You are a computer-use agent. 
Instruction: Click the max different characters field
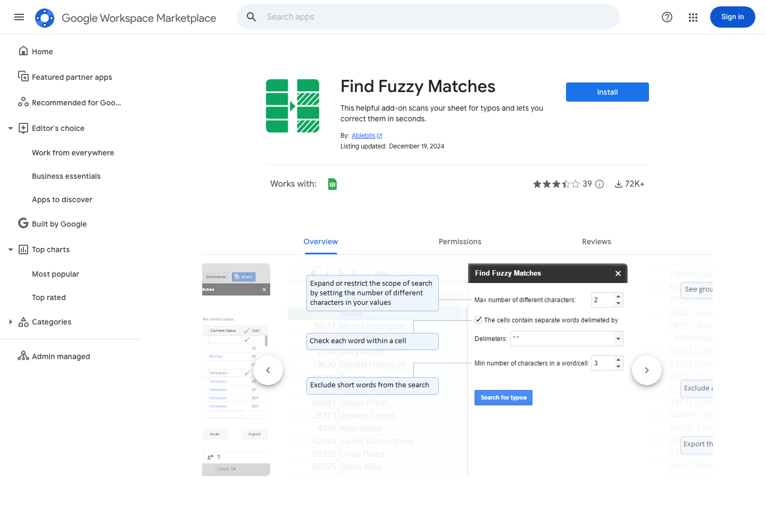607,300
